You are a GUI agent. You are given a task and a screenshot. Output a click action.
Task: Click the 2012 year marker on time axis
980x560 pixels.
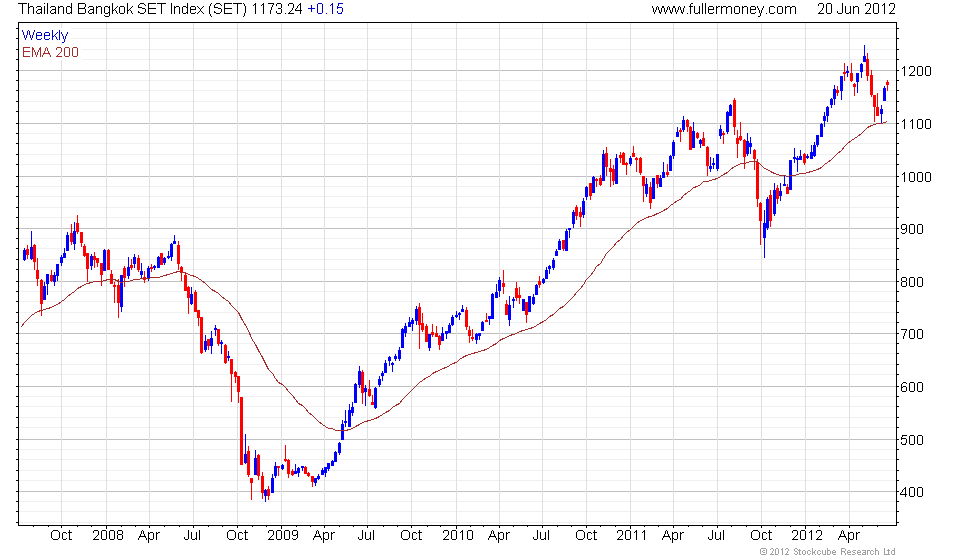point(807,536)
